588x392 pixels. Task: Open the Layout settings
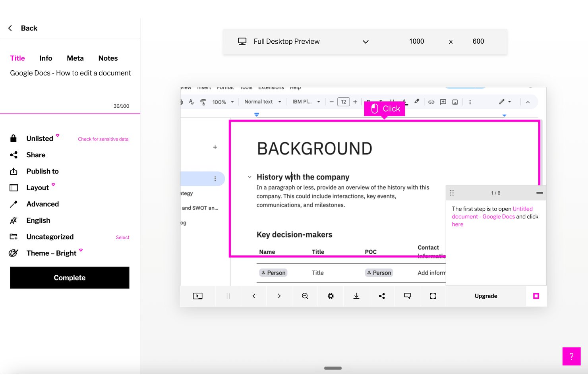(x=37, y=187)
